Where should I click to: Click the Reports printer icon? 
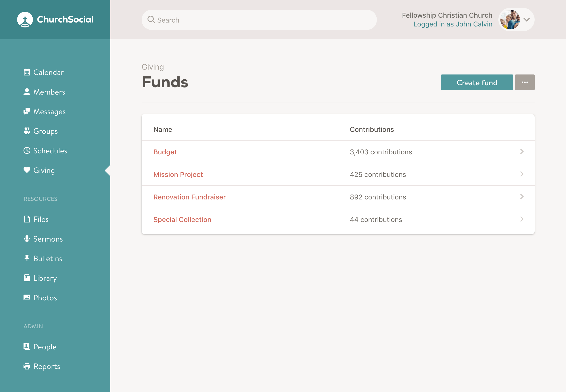pos(27,366)
